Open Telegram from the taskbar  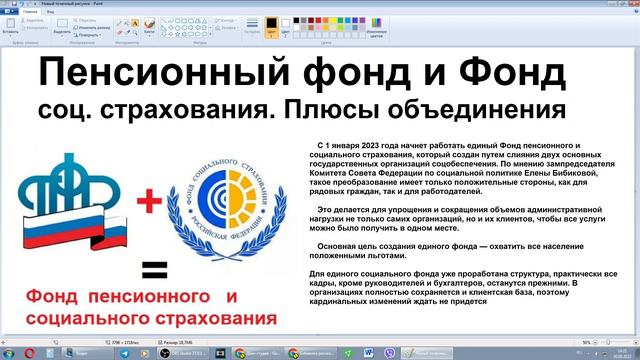[x=125, y=353]
